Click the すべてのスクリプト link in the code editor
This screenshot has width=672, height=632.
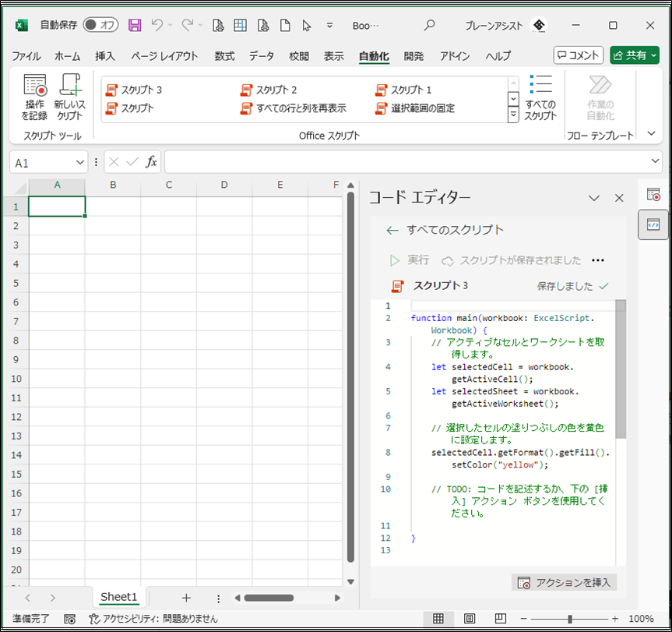455,230
